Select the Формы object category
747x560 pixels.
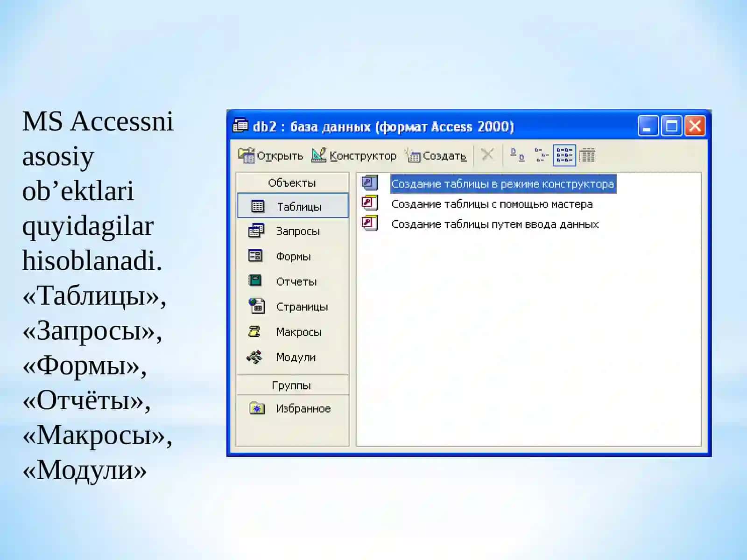tap(293, 256)
